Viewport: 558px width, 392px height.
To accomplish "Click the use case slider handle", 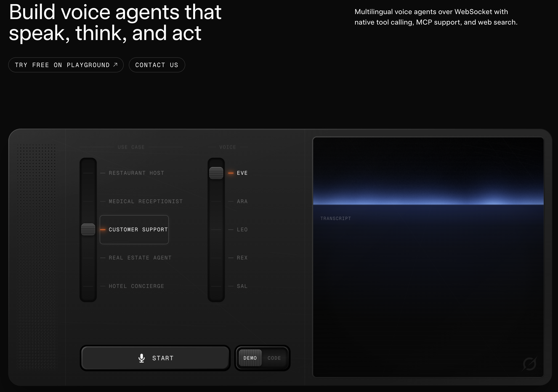I will pos(88,229).
